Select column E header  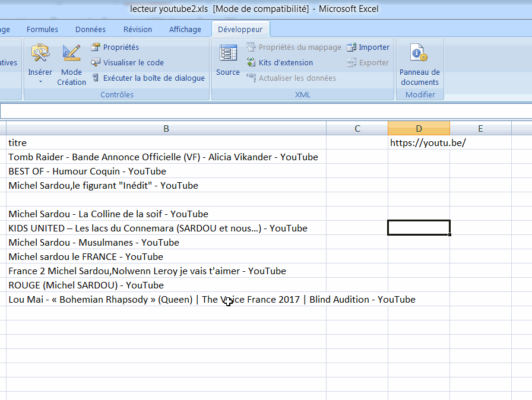point(480,128)
